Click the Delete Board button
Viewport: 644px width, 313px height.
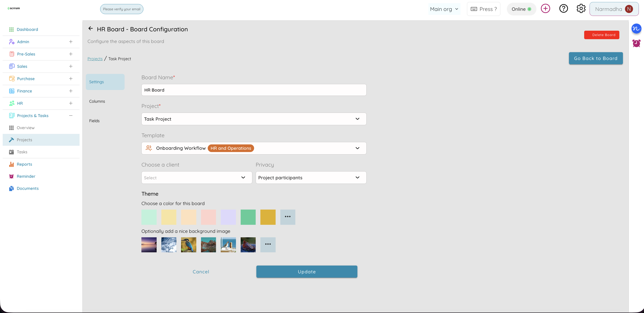pos(601,35)
